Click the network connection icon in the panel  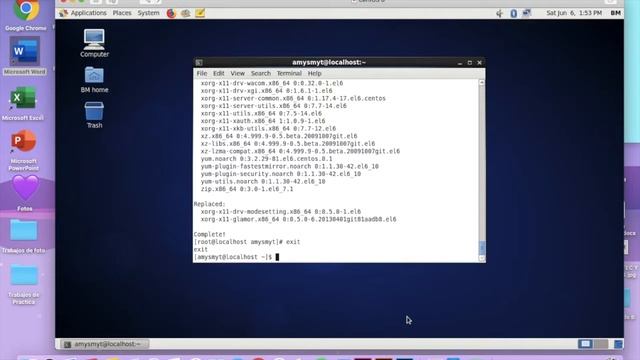click(x=527, y=13)
